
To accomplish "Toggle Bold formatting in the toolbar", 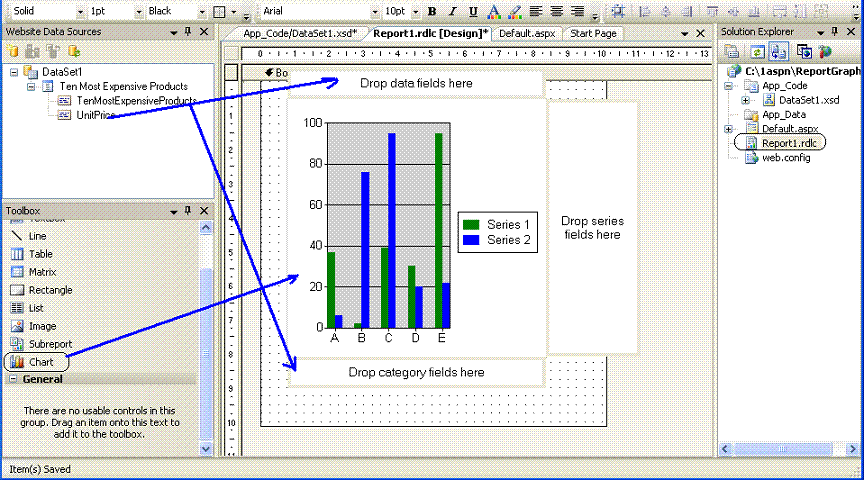I will (432, 11).
